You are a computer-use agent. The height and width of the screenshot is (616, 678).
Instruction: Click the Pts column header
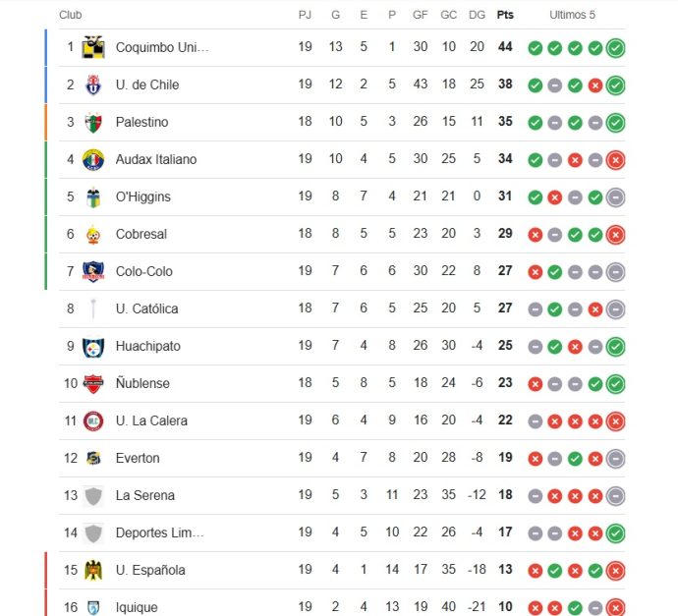click(505, 15)
